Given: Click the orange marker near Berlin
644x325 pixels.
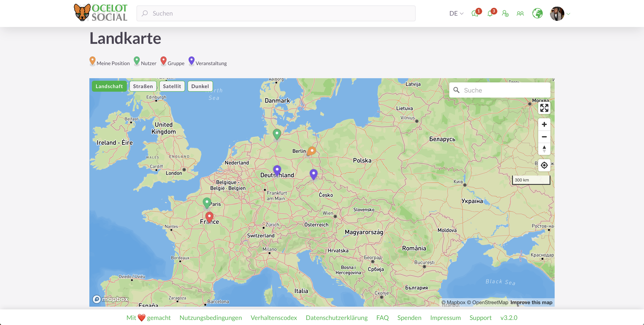Looking at the screenshot, I should pyautogui.click(x=312, y=150).
